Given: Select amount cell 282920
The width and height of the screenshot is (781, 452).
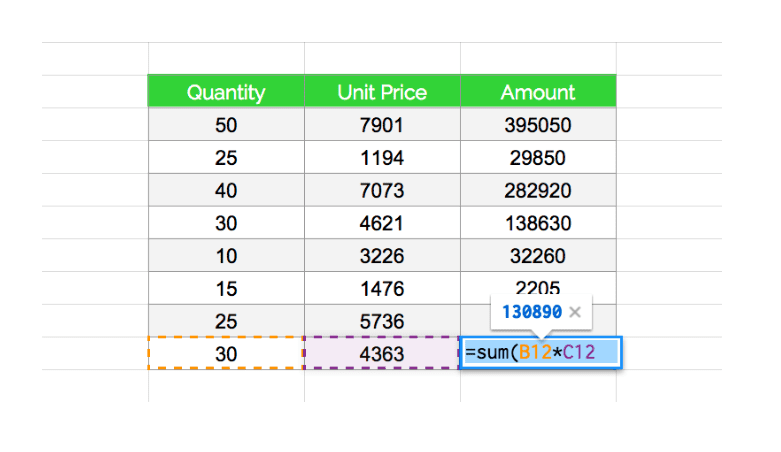Looking at the screenshot, I should pyautogui.click(x=538, y=190).
